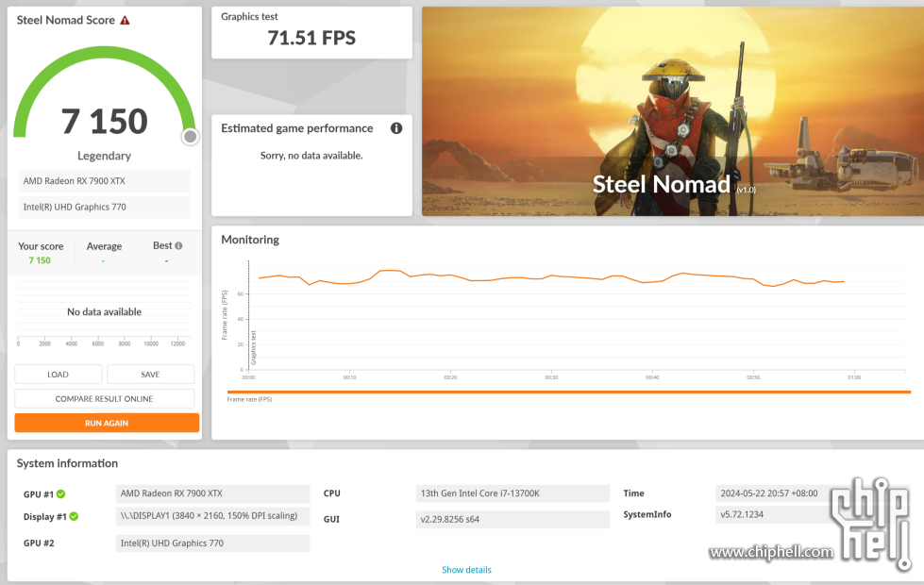Click the orange Frame rate (FPS) legend bar

coord(569,392)
